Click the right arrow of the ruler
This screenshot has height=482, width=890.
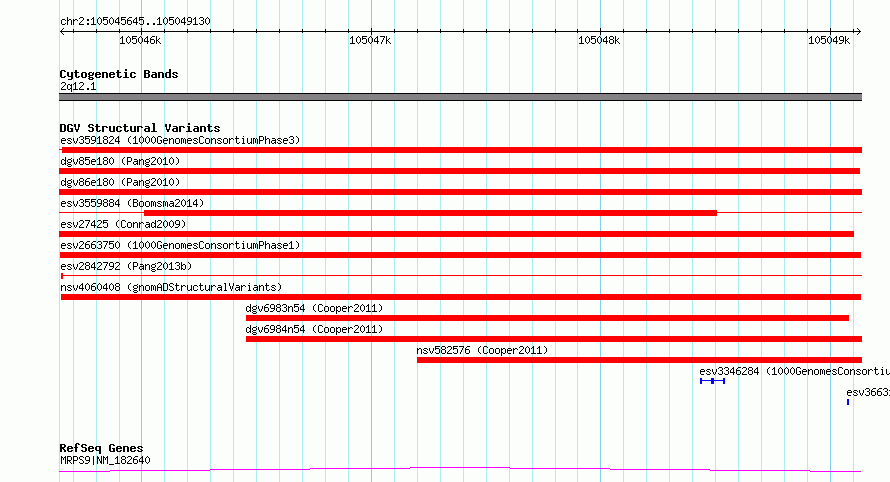[858, 31]
